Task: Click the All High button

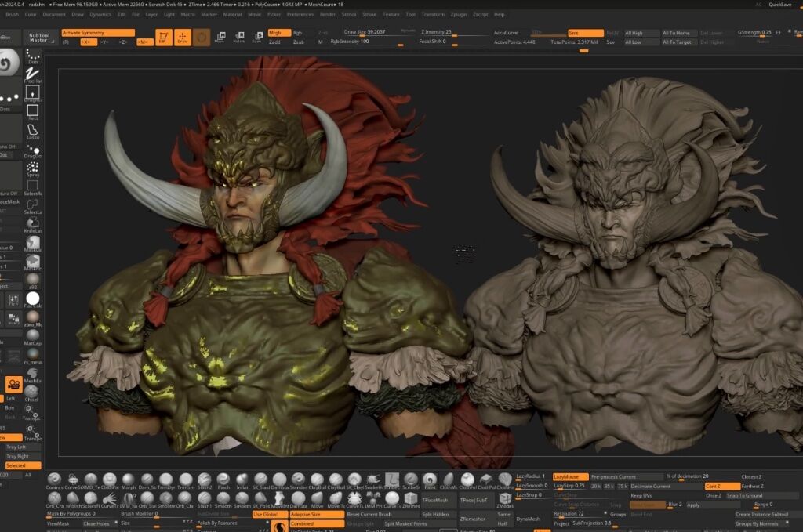Action: point(641,33)
